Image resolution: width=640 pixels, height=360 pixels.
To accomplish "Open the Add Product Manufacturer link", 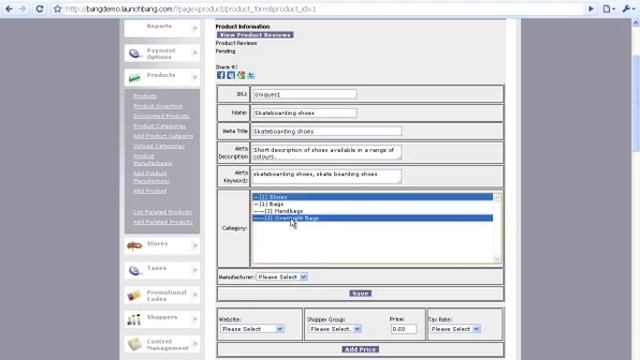I will pyautogui.click(x=151, y=177).
